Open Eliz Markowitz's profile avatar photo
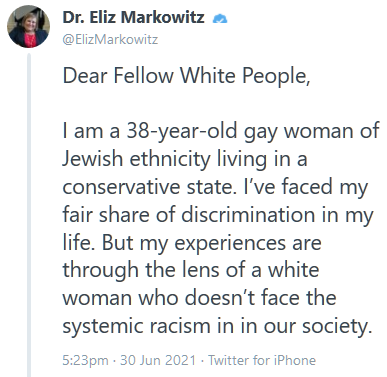The height and width of the screenshot is (377, 387). click(28, 27)
